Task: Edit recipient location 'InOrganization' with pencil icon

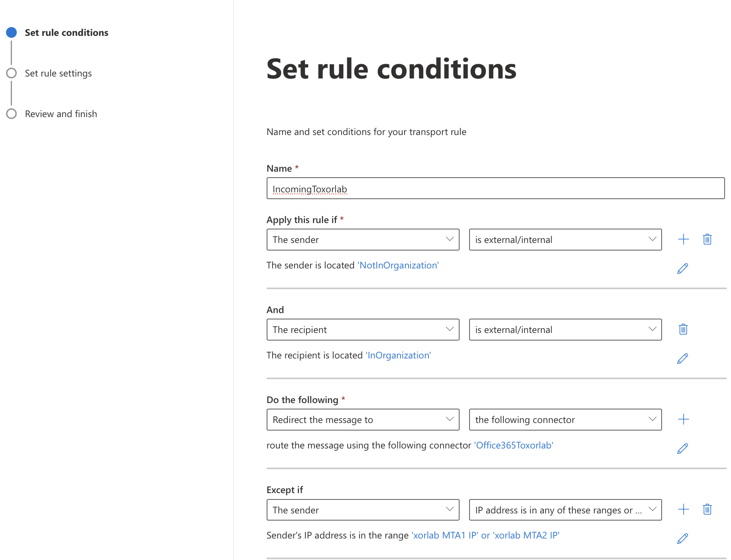Action: tap(682, 358)
